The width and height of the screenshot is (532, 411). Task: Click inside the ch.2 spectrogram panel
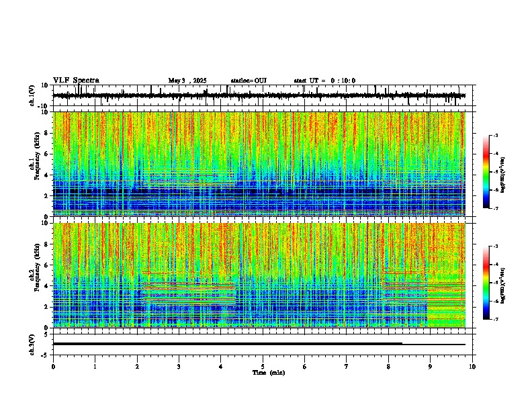(259, 275)
